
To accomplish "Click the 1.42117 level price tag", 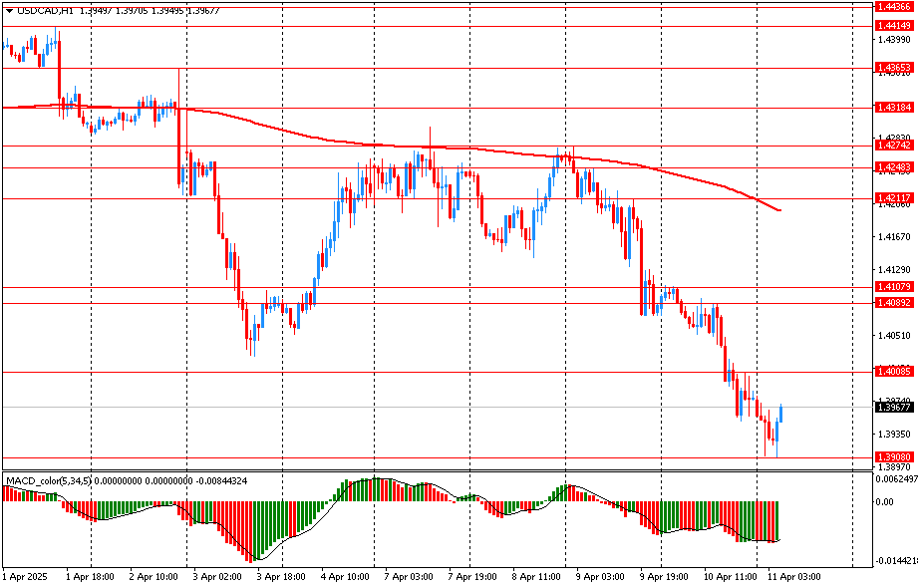I will pos(893,198).
